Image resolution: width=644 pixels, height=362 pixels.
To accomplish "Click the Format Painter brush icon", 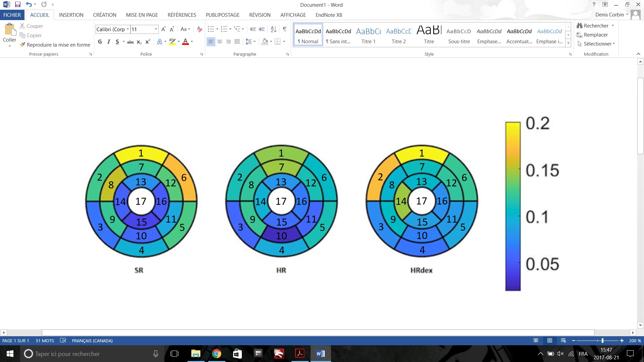I will point(22,45).
